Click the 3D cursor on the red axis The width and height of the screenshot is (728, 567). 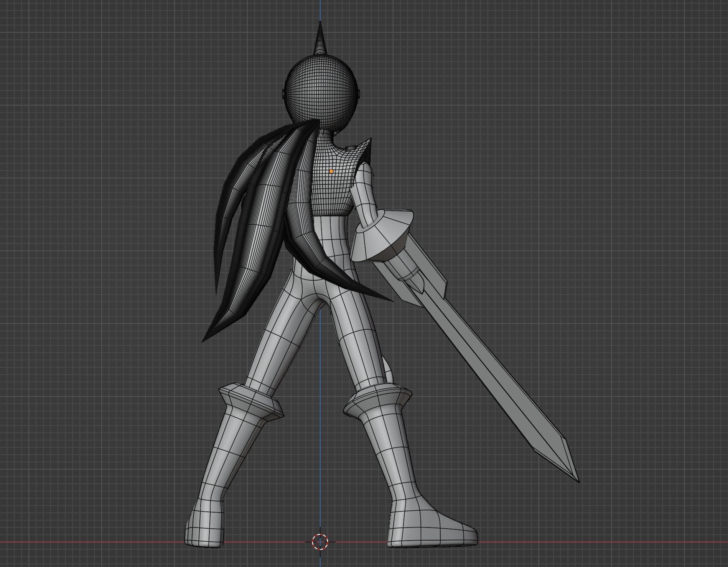(x=320, y=542)
